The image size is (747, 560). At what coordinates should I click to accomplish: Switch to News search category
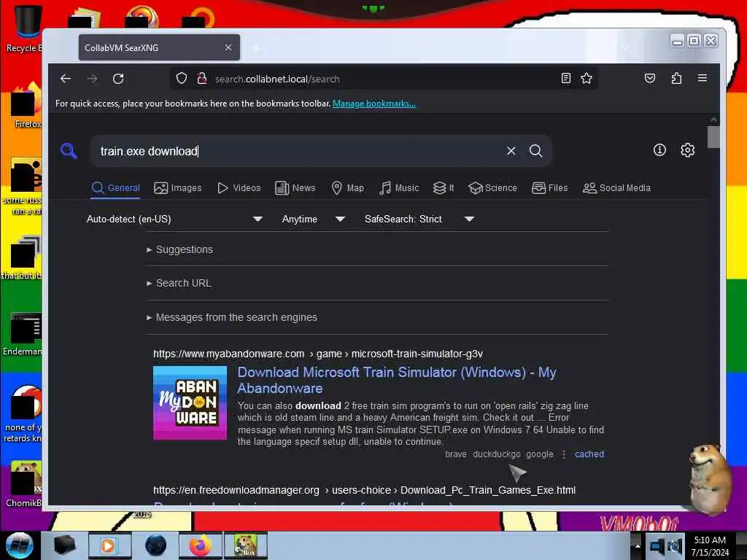pyautogui.click(x=295, y=188)
